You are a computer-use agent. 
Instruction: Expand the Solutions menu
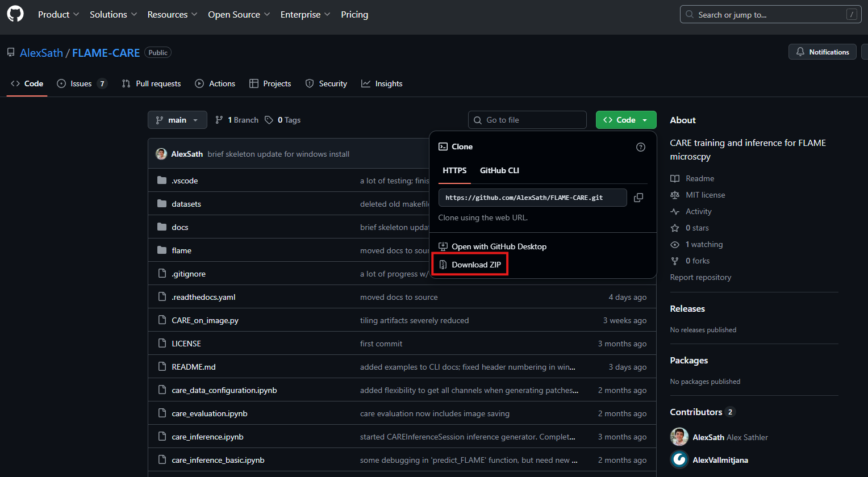pyautogui.click(x=113, y=14)
